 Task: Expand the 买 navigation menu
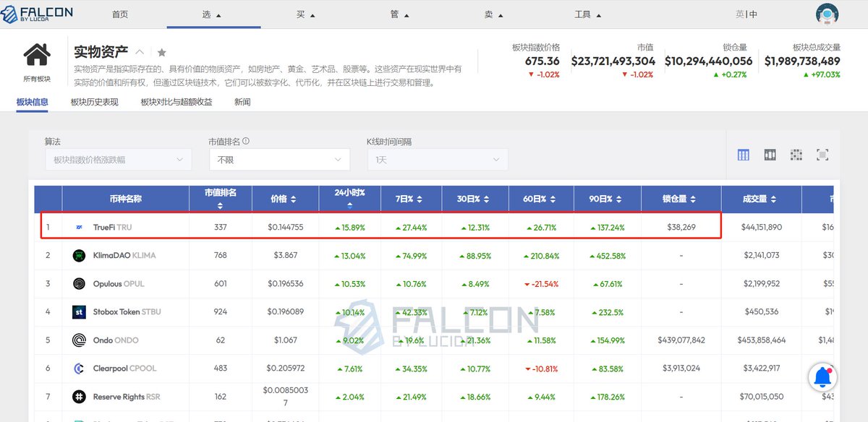click(x=306, y=14)
